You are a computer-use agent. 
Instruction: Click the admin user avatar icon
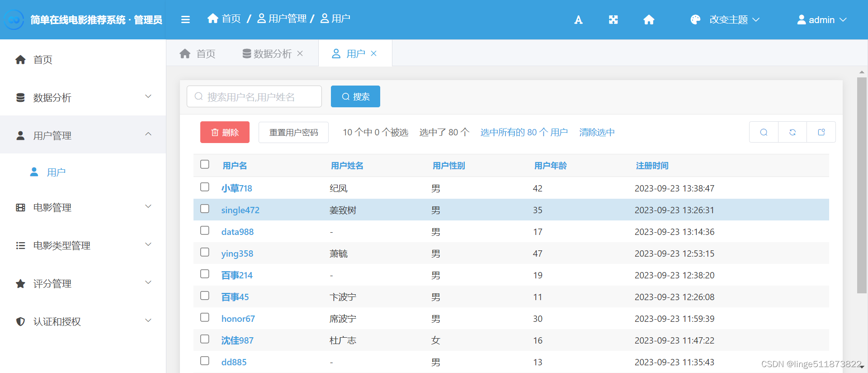[x=801, y=19]
